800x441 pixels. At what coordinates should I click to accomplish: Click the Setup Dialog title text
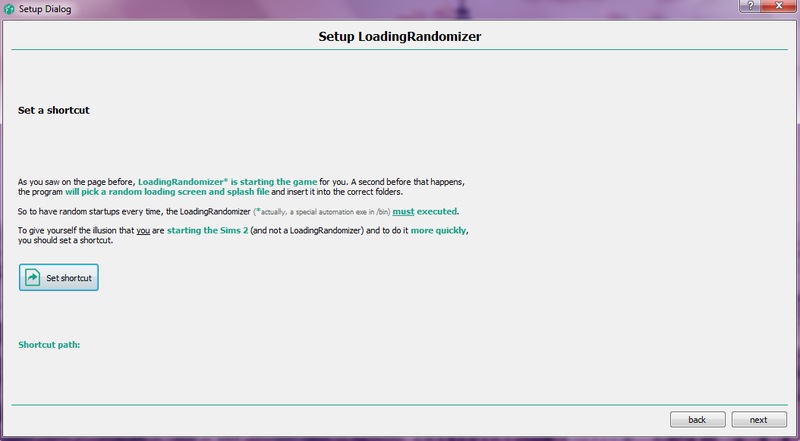tap(46, 8)
